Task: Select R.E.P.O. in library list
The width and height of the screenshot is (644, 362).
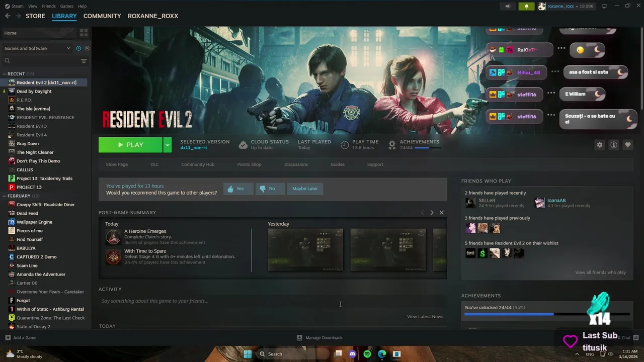Action: 24,100
